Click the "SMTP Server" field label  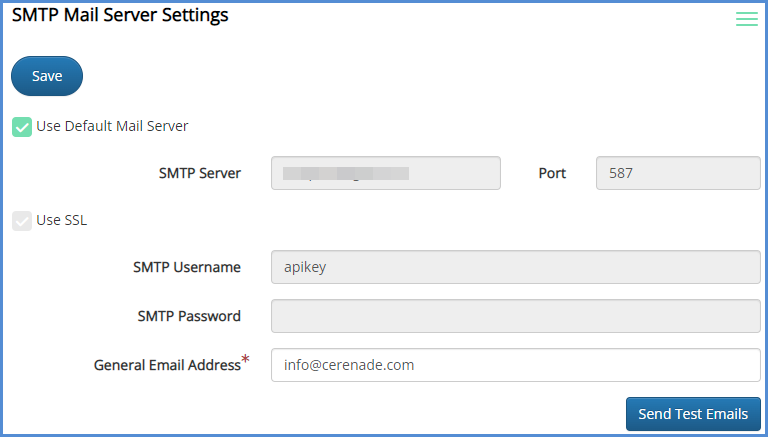coord(199,173)
